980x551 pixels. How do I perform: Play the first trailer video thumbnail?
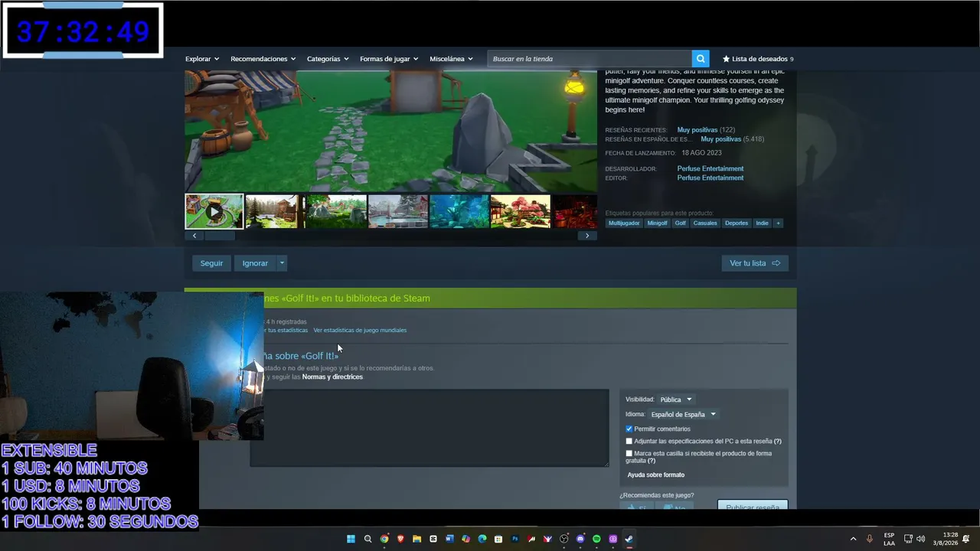pos(214,211)
